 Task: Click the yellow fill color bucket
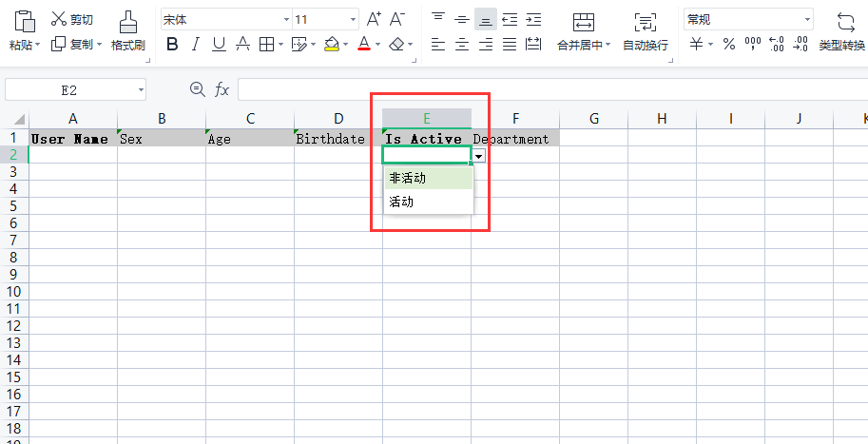coord(332,45)
